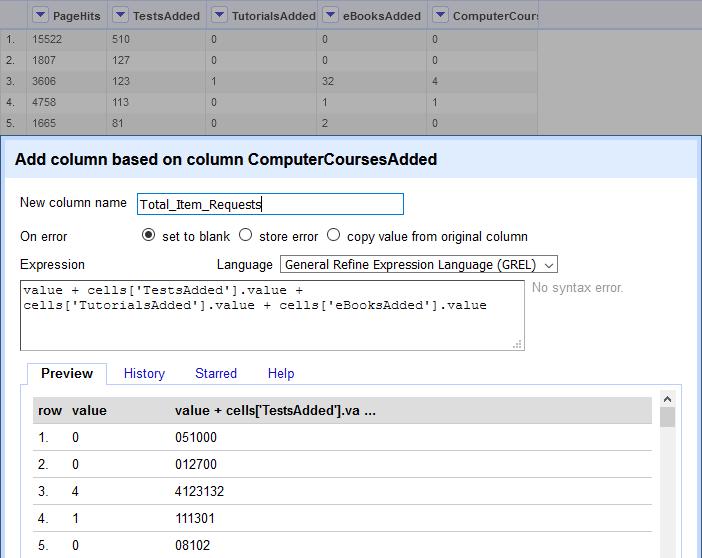This screenshot has width=702, height=558.
Task: Click the preview 'value' column header
Action: tap(89, 410)
